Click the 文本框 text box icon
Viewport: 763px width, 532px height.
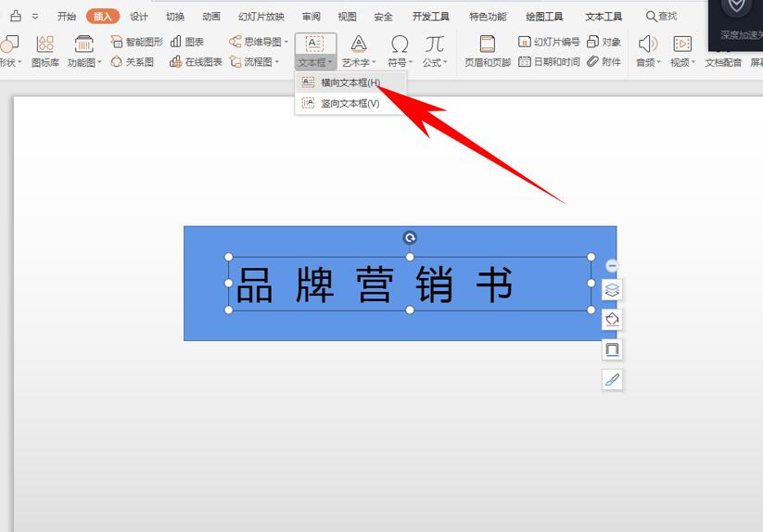point(315,44)
